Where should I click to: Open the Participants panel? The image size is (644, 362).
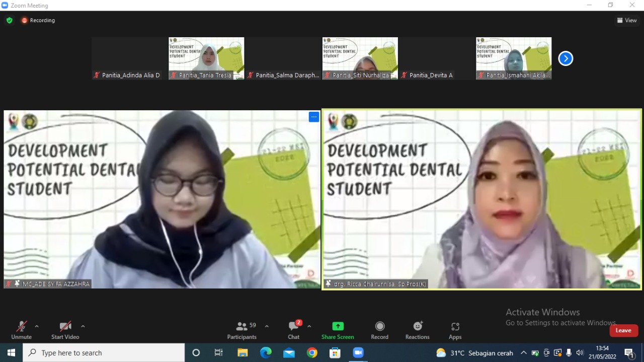[242, 330]
